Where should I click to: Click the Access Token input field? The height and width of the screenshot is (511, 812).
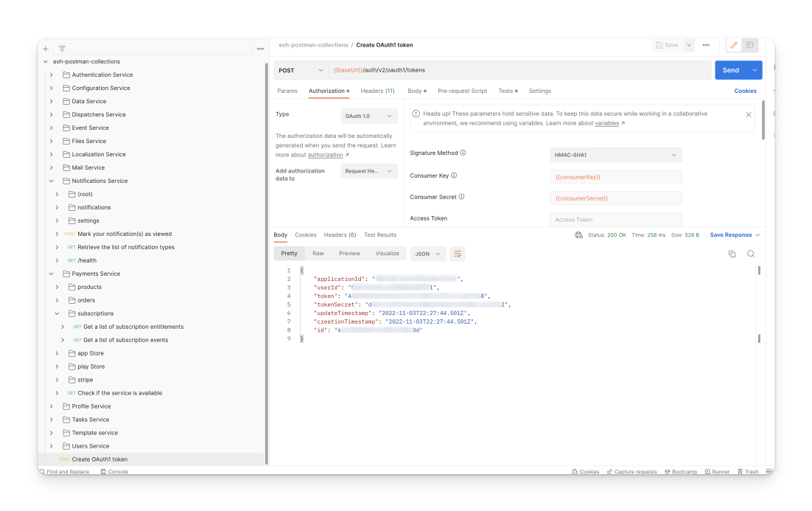[615, 220]
